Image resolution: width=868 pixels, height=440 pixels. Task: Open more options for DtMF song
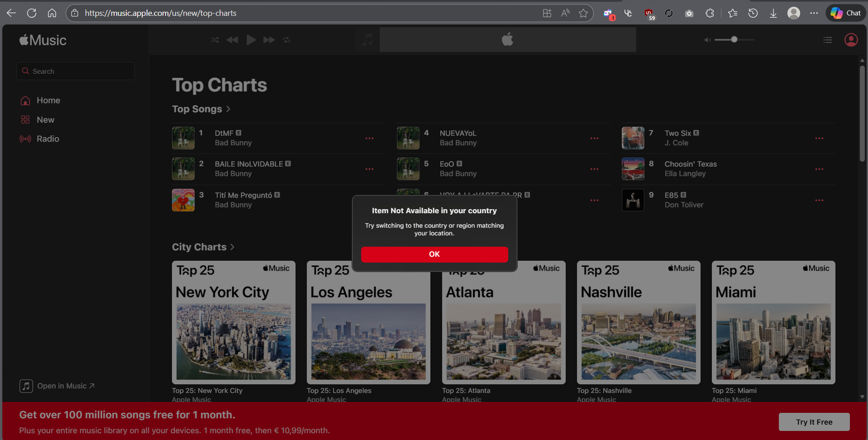[x=369, y=138]
